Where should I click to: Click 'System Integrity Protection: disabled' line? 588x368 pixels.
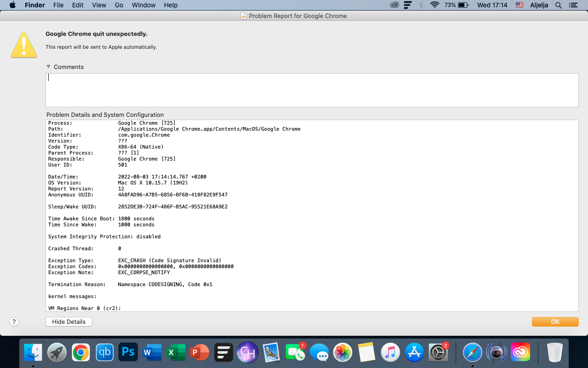pos(104,236)
